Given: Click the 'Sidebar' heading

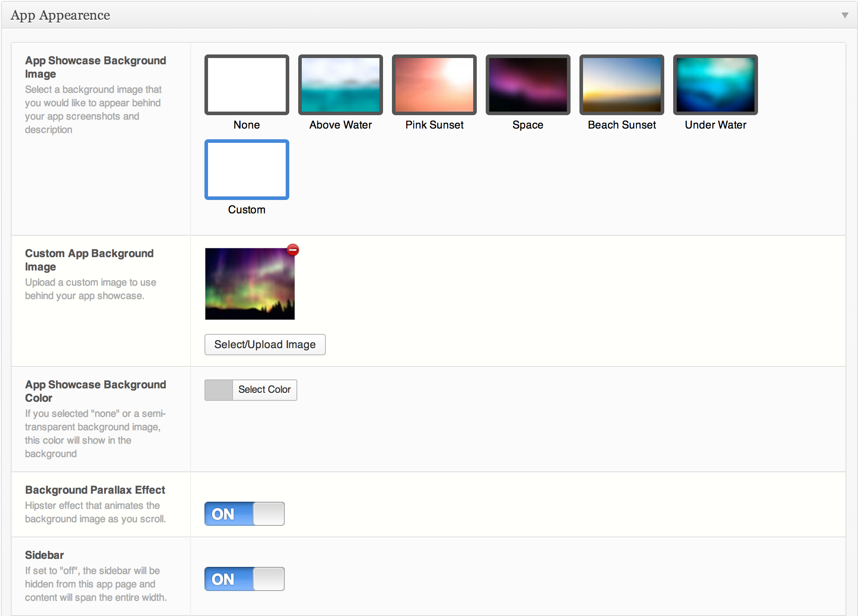Looking at the screenshot, I should [44, 555].
